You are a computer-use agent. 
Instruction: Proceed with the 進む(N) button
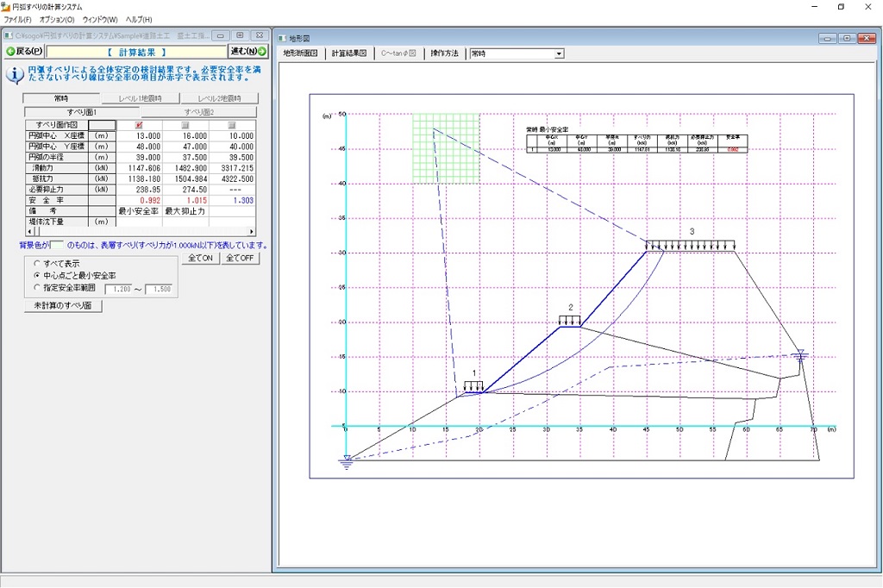(248, 51)
